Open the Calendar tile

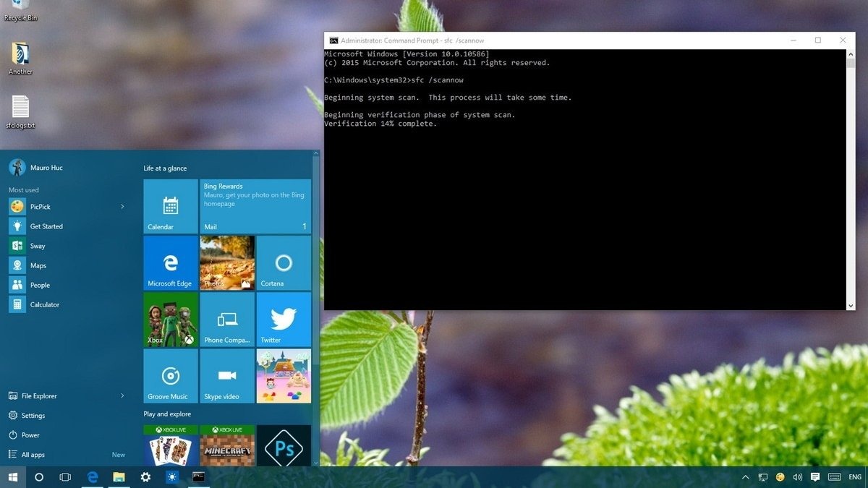pos(171,206)
